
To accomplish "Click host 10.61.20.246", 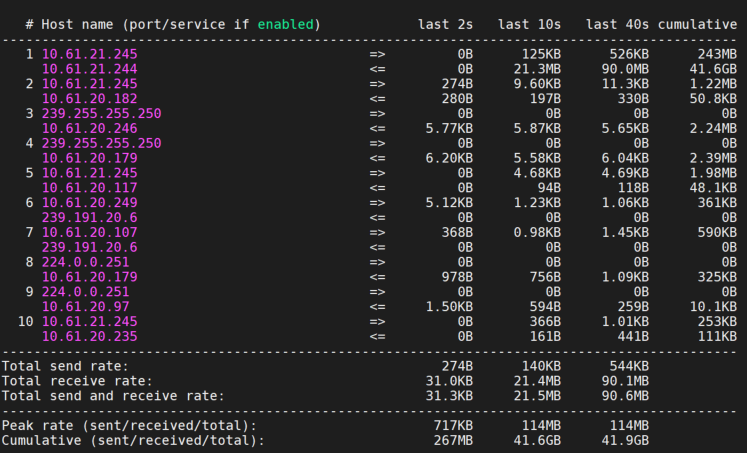I will tap(90, 129).
